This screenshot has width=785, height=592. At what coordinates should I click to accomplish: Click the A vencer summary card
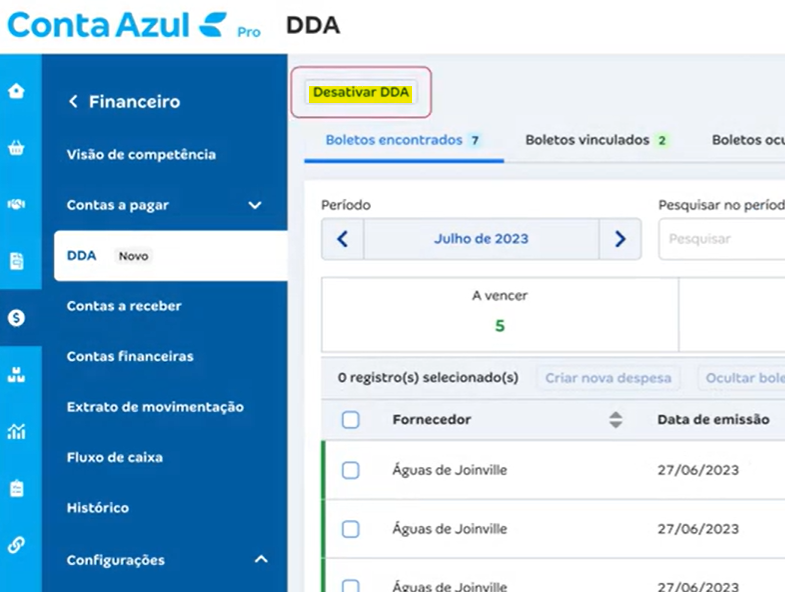pos(500,315)
